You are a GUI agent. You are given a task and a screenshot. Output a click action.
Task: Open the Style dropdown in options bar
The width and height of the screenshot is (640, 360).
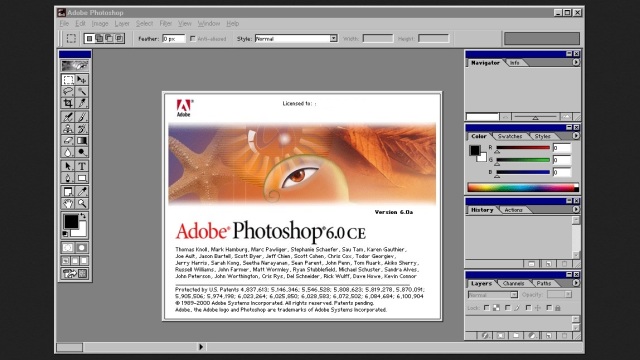[x=333, y=38]
